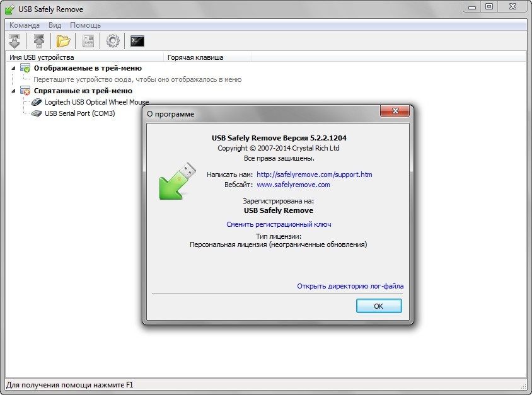Open settings via the gear toolbar icon
This screenshot has width=532, height=395.
[x=113, y=41]
